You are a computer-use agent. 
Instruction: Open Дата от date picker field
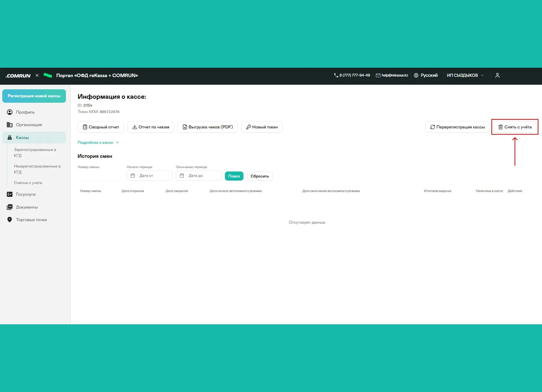[149, 176]
